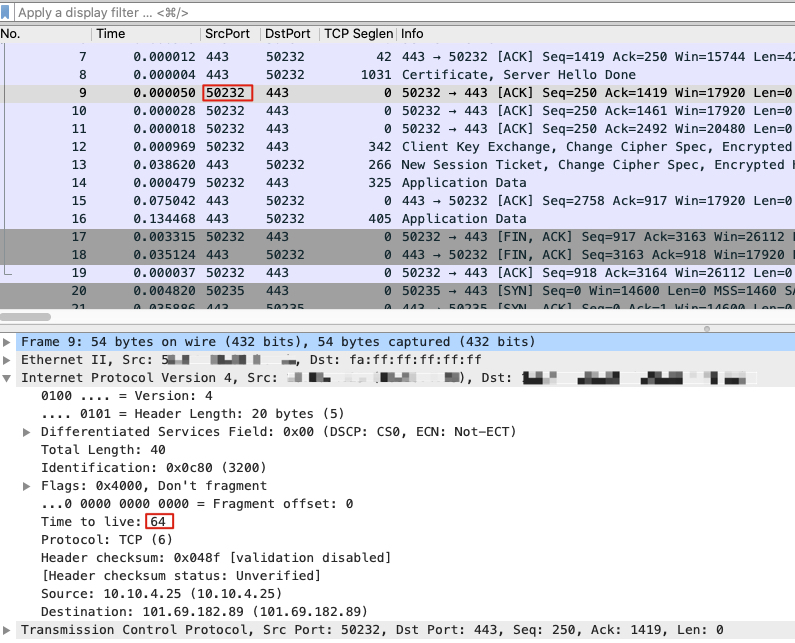795x643 pixels.
Task: Collapse the Internet Protocol Version 4 section
Action: (x=7, y=378)
